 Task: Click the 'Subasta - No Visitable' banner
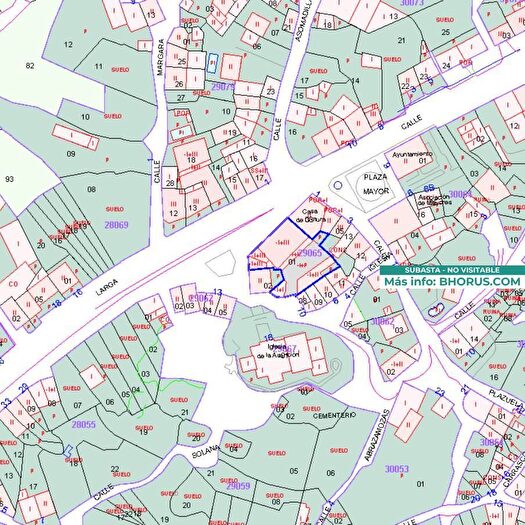point(452,270)
